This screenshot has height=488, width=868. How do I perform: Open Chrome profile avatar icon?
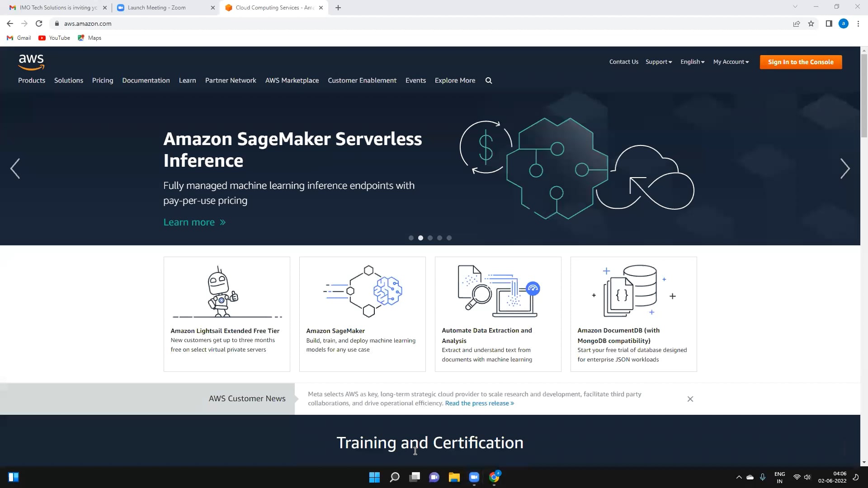[x=844, y=23]
